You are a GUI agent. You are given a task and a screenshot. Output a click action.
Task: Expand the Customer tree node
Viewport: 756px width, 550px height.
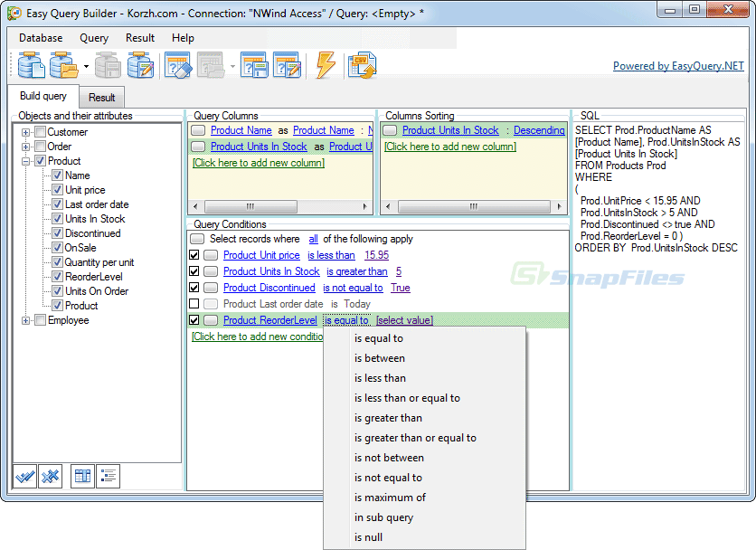pyautogui.click(x=25, y=132)
